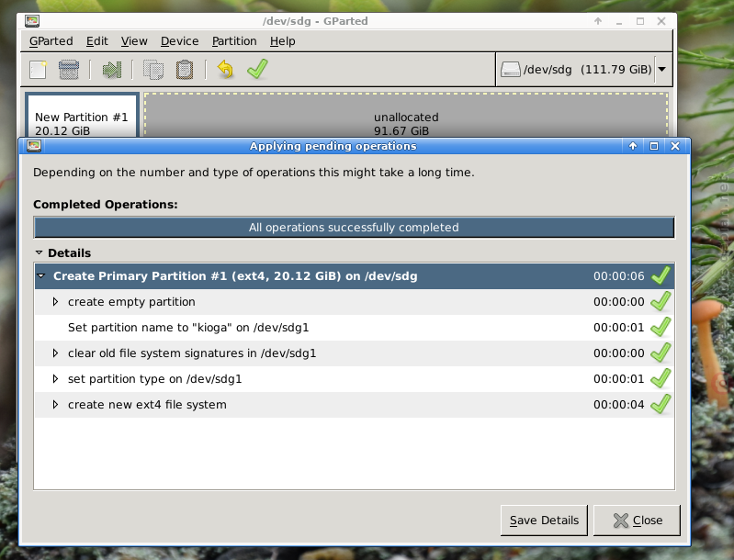Roll up the GParted main window
Image resolution: width=734 pixels, height=560 pixels.
(598, 21)
